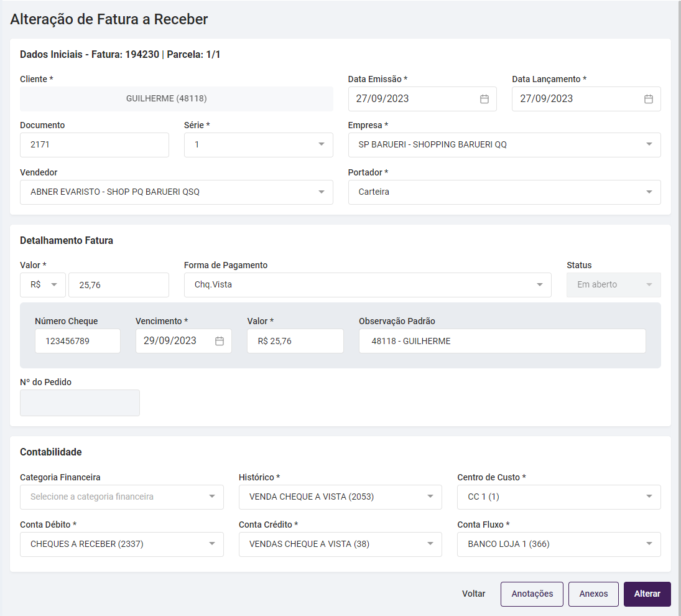Open the Anexos button

click(593, 594)
